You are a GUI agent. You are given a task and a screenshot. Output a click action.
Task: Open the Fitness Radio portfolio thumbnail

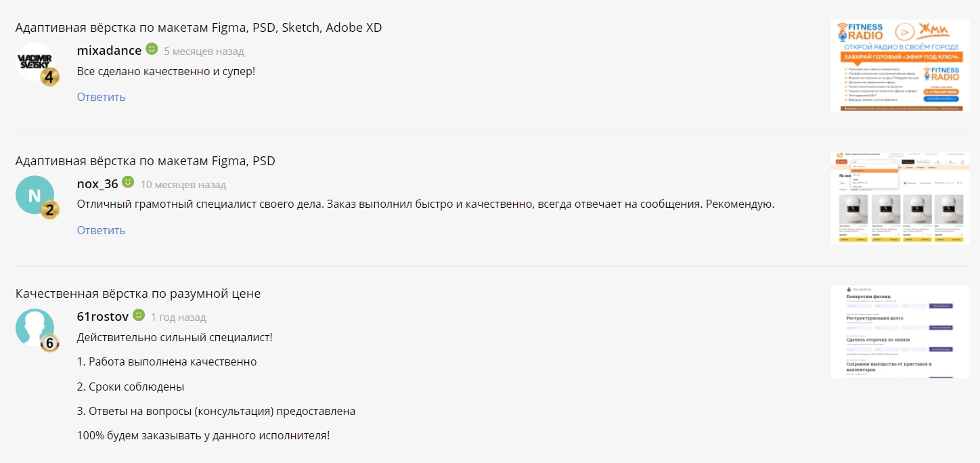[899, 66]
